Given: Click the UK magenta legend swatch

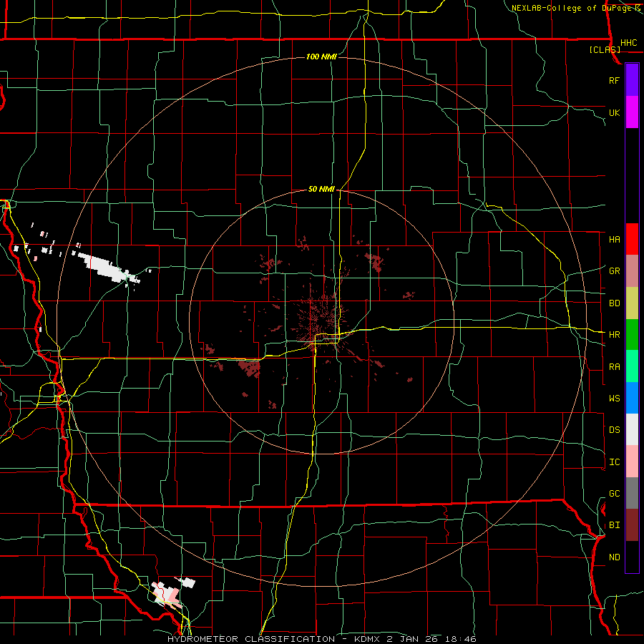Looking at the screenshot, I should pyautogui.click(x=632, y=112).
